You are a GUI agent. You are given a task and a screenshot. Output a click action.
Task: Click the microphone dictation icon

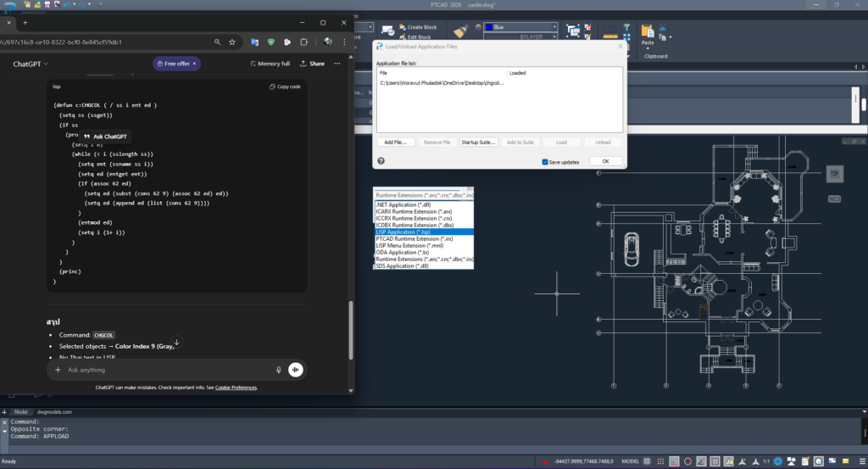278,370
